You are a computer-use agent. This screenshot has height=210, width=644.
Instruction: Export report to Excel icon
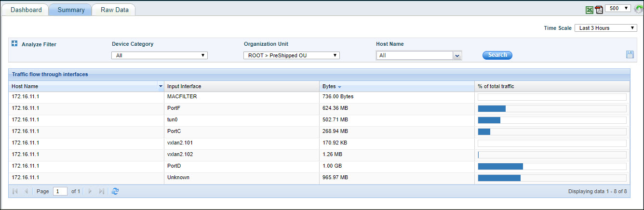(589, 10)
